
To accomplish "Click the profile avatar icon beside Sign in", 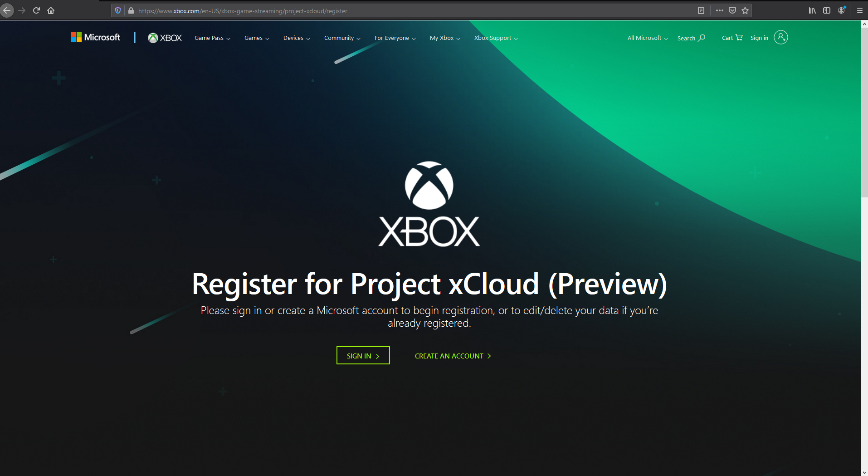I will coord(781,37).
